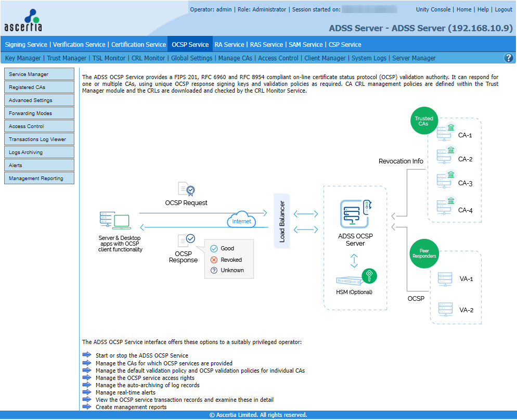Click the Ascertia logo
Viewport: 517px width, 420px height.
click(23, 21)
